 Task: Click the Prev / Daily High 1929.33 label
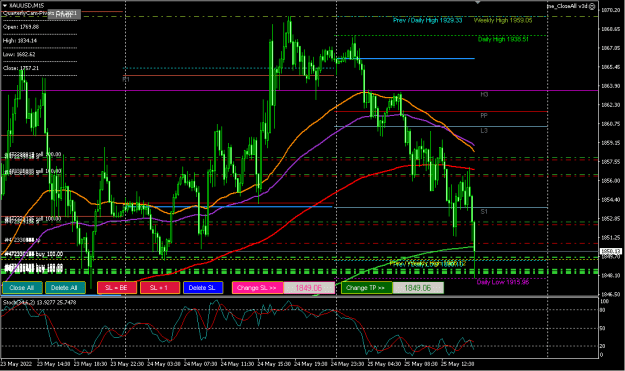(x=427, y=20)
